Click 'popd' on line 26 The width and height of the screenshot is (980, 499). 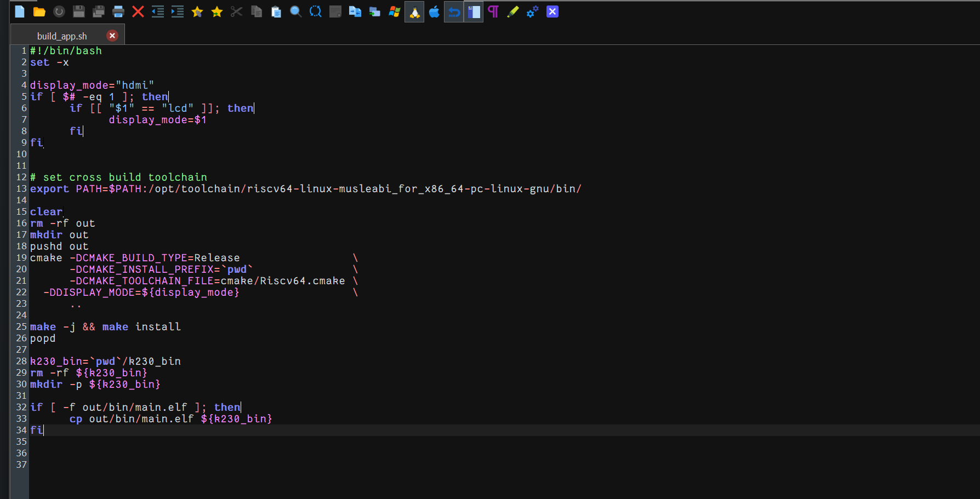(43, 338)
